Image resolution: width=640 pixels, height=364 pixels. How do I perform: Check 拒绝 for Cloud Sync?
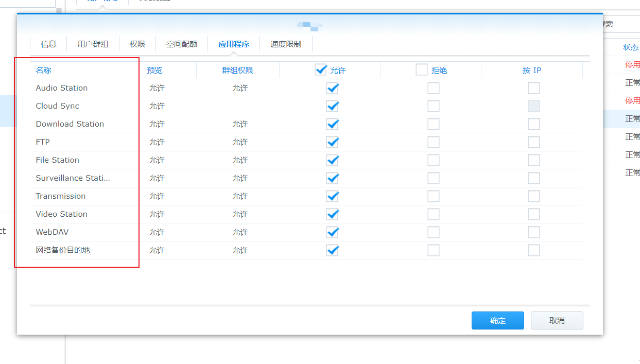[x=434, y=106]
